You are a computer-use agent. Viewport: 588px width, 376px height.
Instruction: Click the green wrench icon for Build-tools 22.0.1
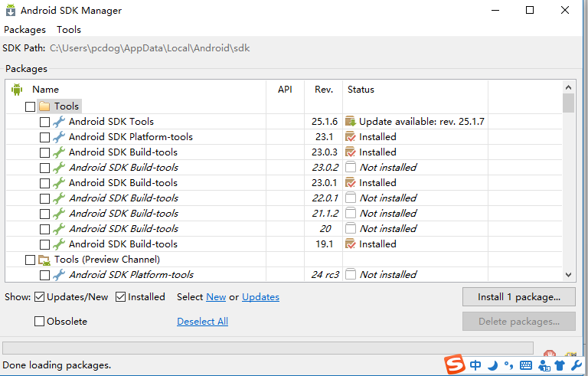point(58,198)
